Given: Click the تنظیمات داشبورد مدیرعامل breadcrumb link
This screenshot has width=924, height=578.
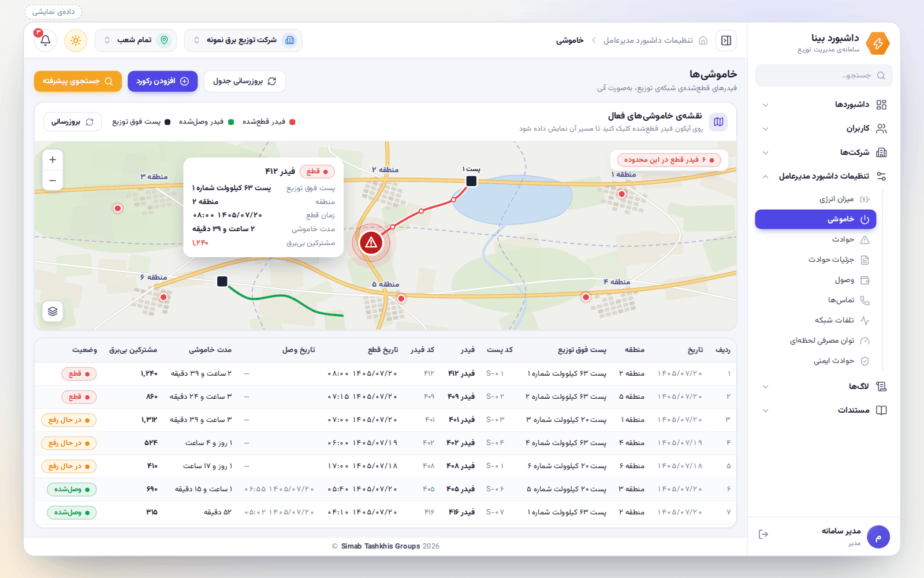Looking at the screenshot, I should click(x=648, y=40).
